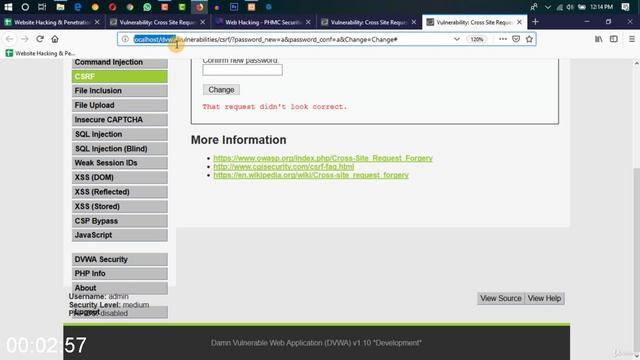Image resolution: width=640 pixels, height=360 pixels.
Task: Open cgisecurity csrf-faq link
Action: 284,167
